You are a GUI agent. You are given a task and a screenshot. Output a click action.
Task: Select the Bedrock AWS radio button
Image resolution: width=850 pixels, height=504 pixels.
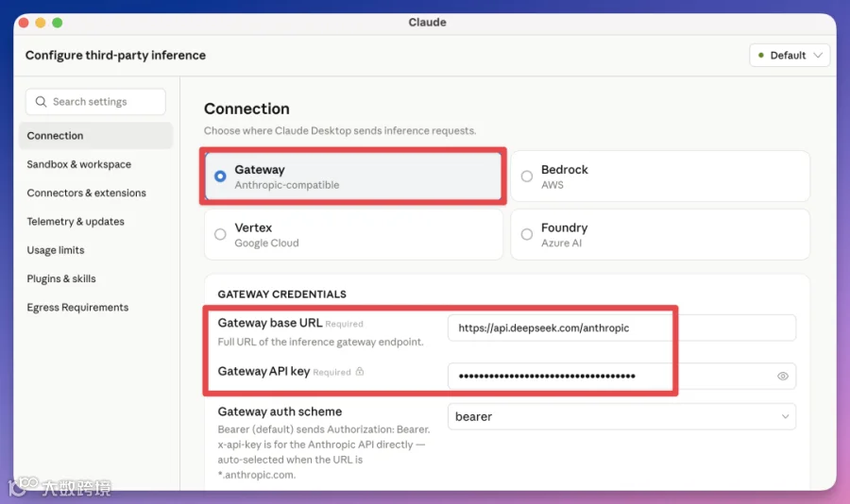526,176
